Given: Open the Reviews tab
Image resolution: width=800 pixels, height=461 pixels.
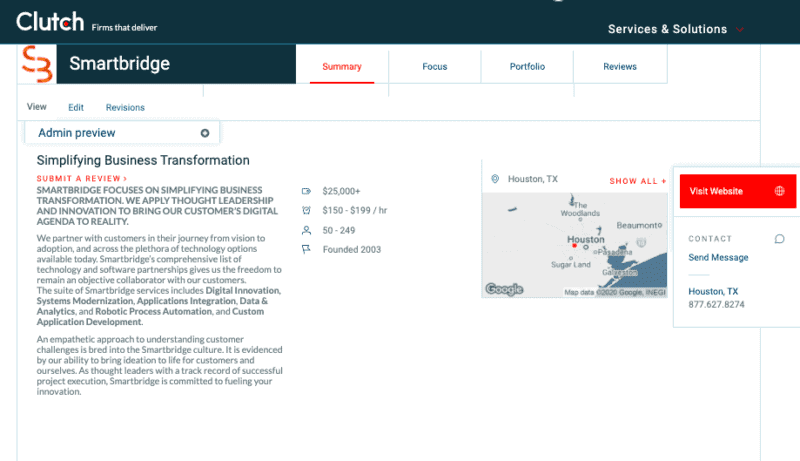Looking at the screenshot, I should click(620, 66).
